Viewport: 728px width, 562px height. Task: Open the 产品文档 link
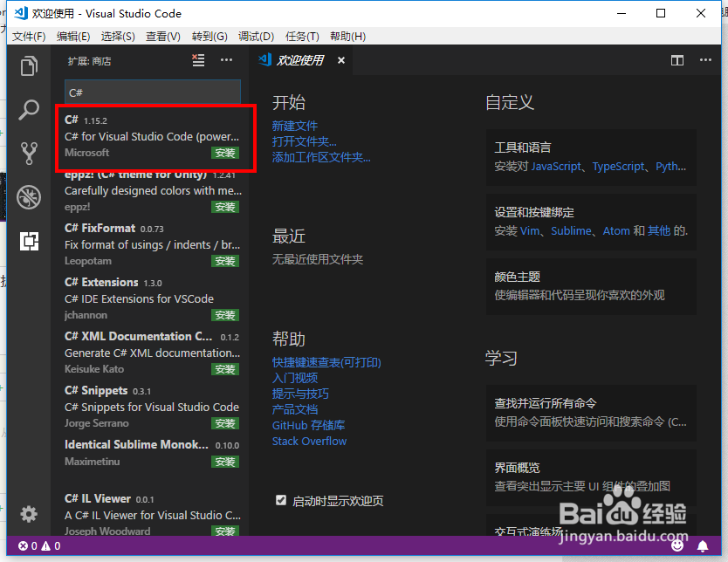pos(295,409)
